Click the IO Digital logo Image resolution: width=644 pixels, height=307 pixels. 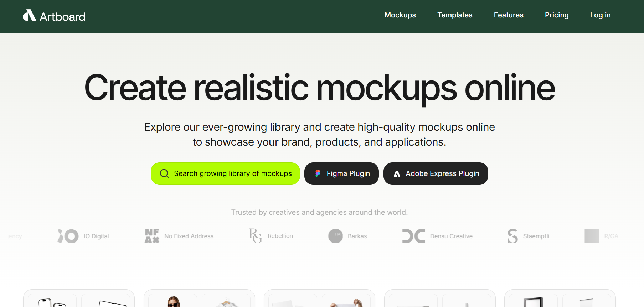[68, 236]
